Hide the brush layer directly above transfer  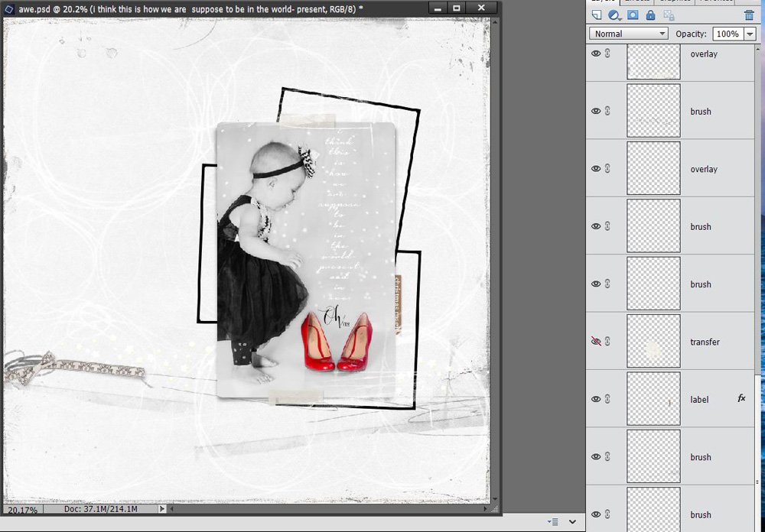pyautogui.click(x=596, y=284)
